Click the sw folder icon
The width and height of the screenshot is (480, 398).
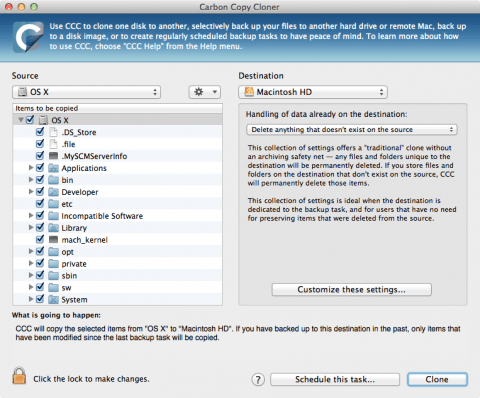pos(53,287)
